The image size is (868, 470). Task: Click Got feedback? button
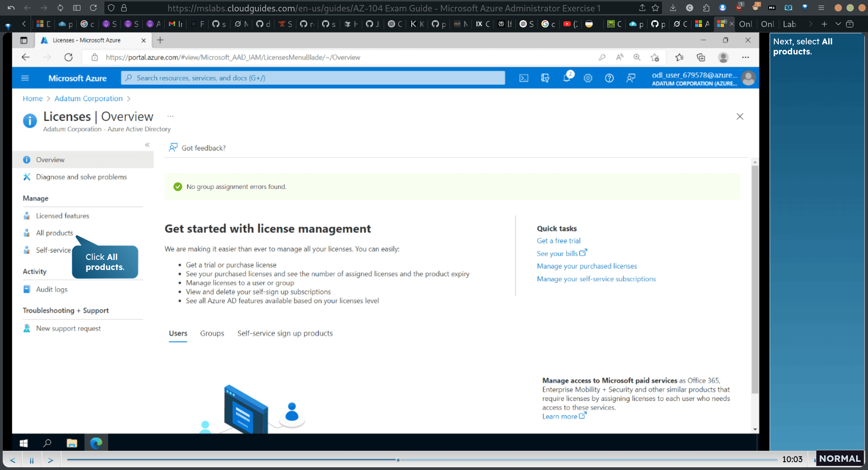point(197,148)
